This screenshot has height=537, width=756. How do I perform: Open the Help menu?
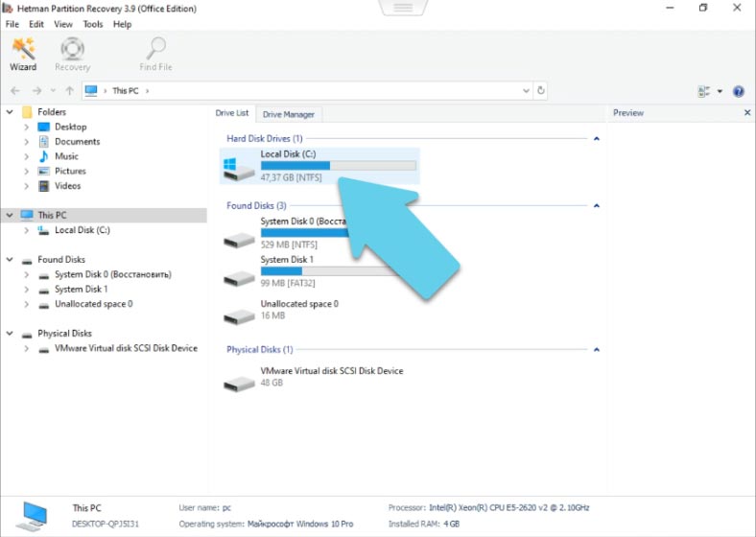tap(122, 24)
